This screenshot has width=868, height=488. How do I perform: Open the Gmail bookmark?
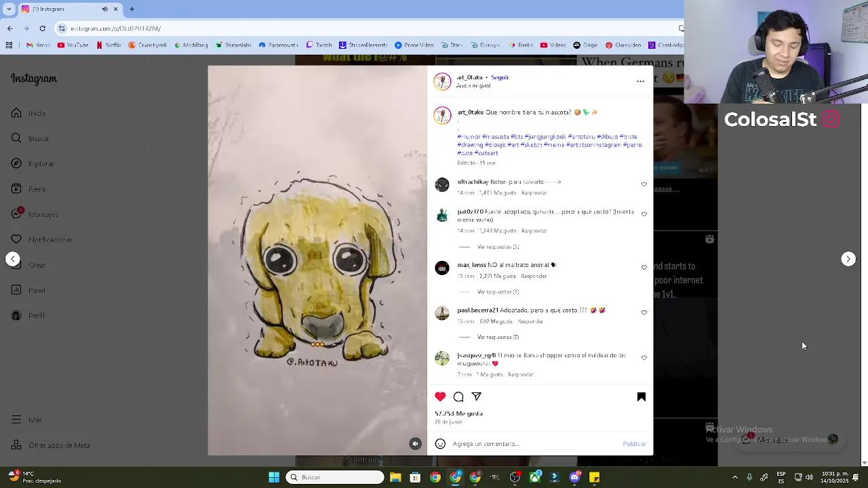(38, 45)
